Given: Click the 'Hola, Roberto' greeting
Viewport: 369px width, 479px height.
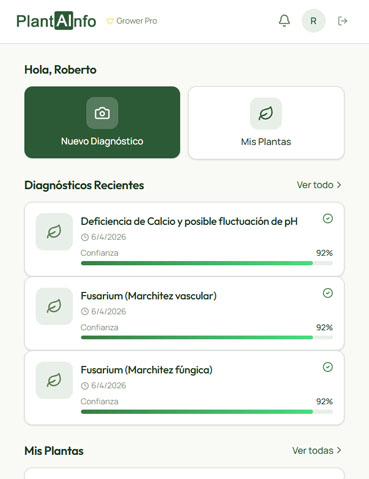Looking at the screenshot, I should (x=60, y=70).
